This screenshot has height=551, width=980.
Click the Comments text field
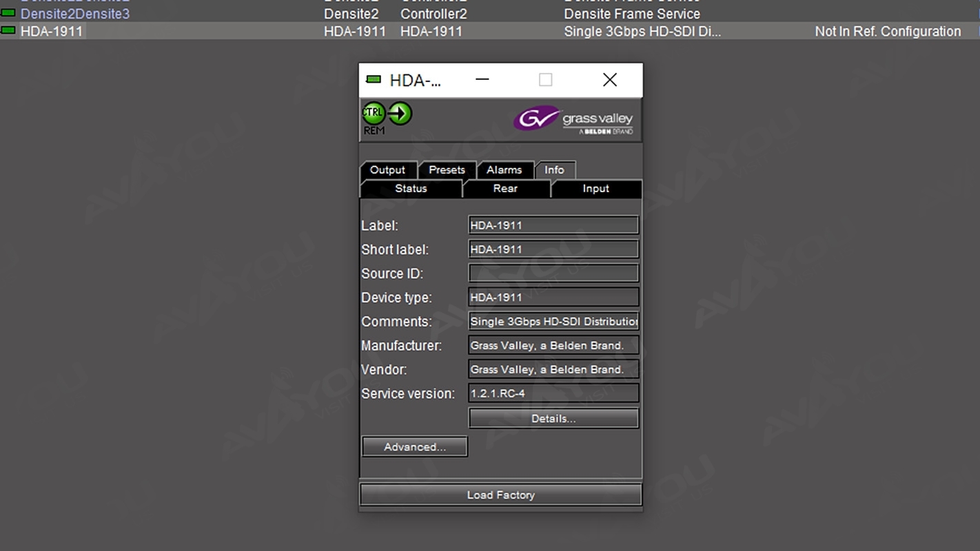click(x=553, y=322)
